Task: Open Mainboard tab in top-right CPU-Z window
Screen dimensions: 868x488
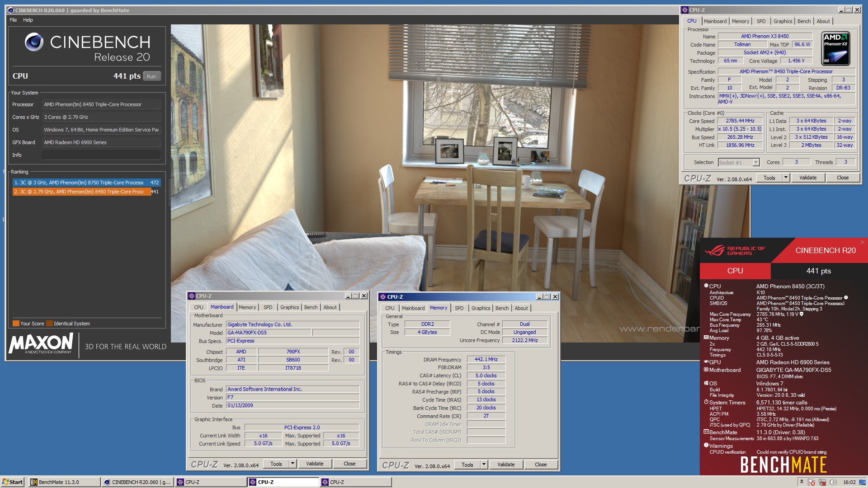Action: 715,21
